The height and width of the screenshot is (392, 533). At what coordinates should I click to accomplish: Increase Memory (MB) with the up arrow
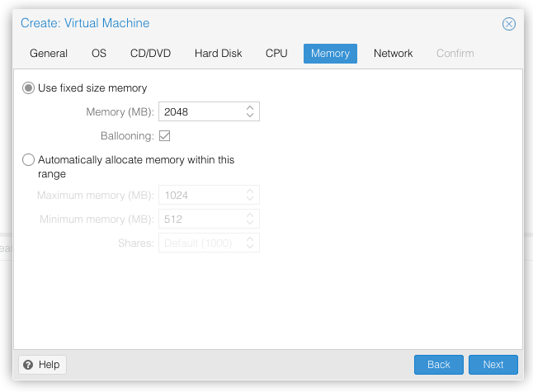(250, 107)
